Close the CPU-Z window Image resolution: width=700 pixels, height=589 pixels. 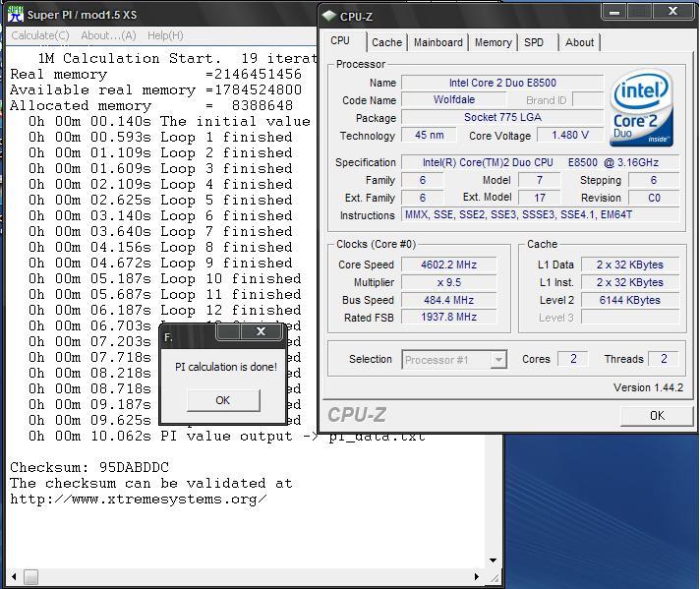point(672,11)
